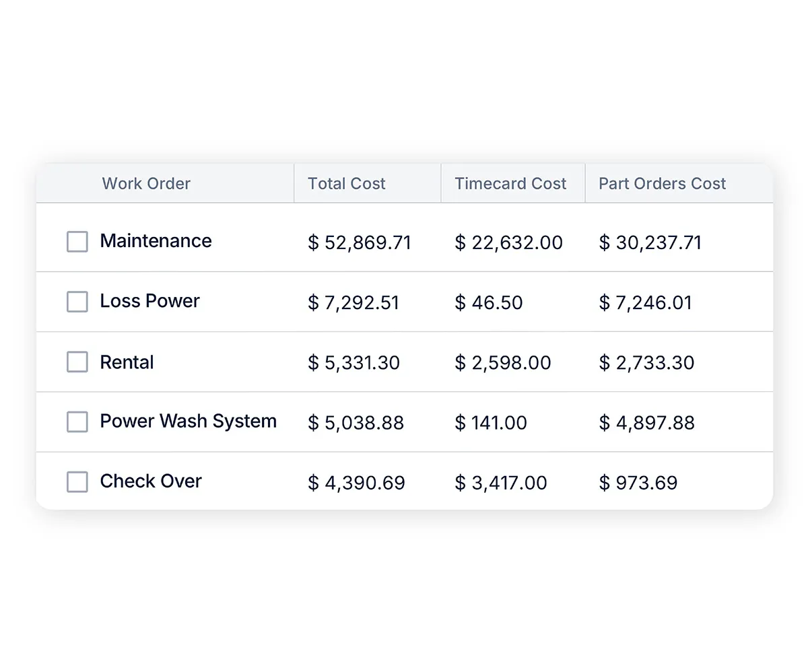
Task: Check the Power Wash System checkbox
Action: [x=77, y=422]
